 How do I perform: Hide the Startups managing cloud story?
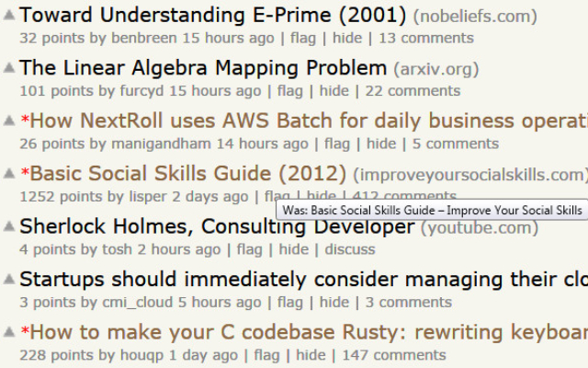(334, 302)
